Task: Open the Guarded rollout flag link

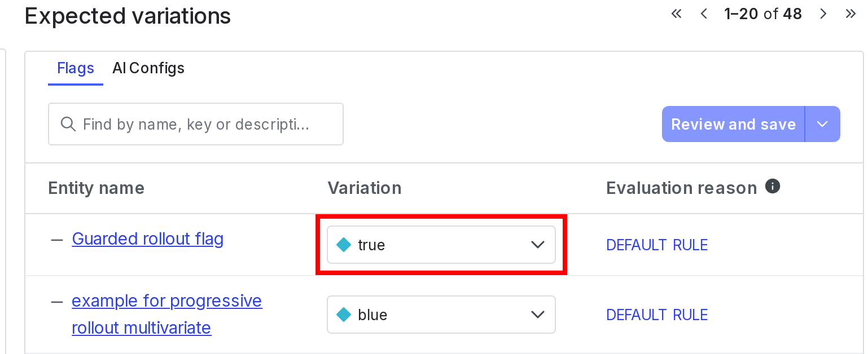Action: (147, 238)
